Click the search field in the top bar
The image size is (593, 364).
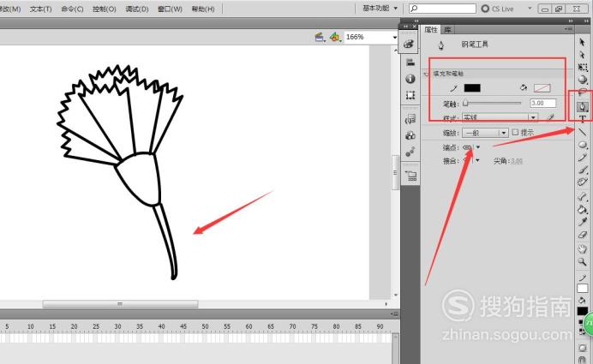[x=442, y=9]
